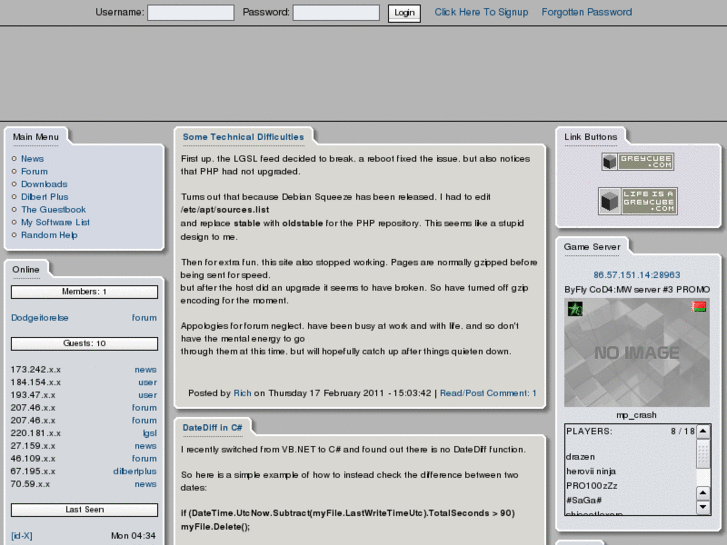Open the DateDiff in C# post title
The height and width of the screenshot is (545, 727).
212,428
